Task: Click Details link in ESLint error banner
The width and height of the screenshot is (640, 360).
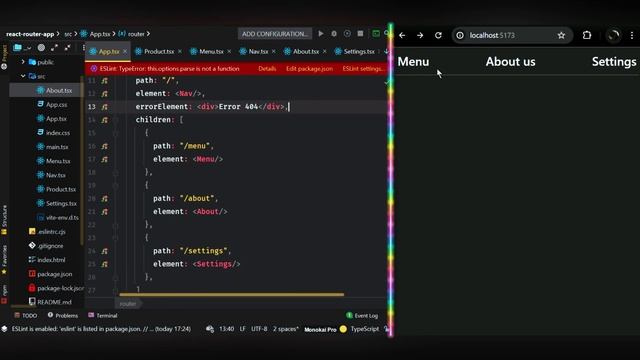Action: (267, 69)
